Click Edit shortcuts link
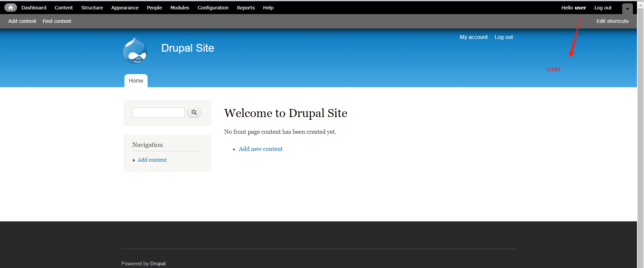This screenshot has width=644, height=268. pyautogui.click(x=612, y=21)
